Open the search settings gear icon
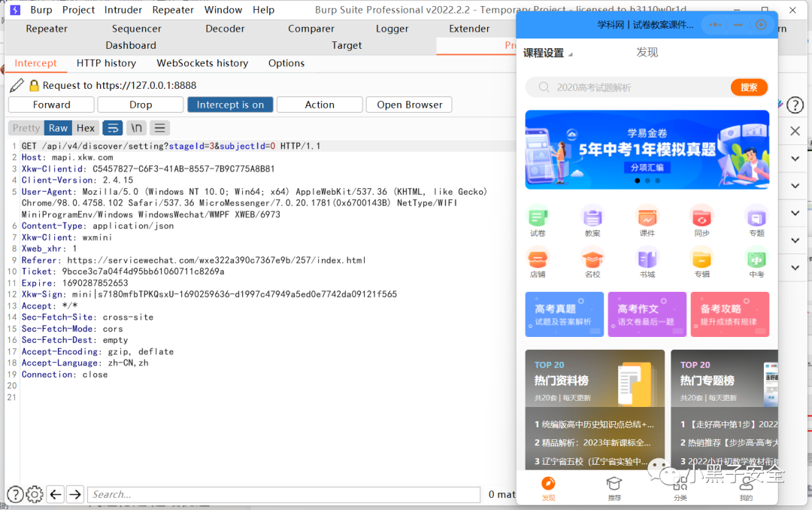This screenshot has width=812, height=510. tap(35, 494)
